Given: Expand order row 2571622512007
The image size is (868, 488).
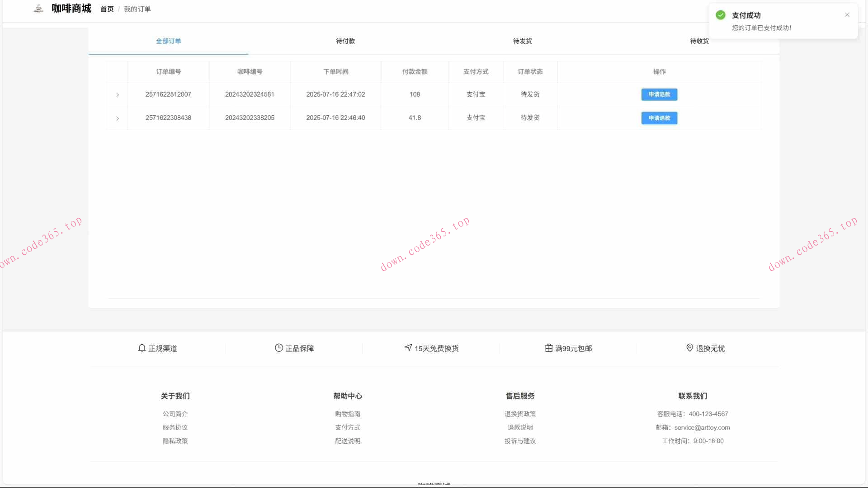Looking at the screenshot, I should click(x=118, y=95).
